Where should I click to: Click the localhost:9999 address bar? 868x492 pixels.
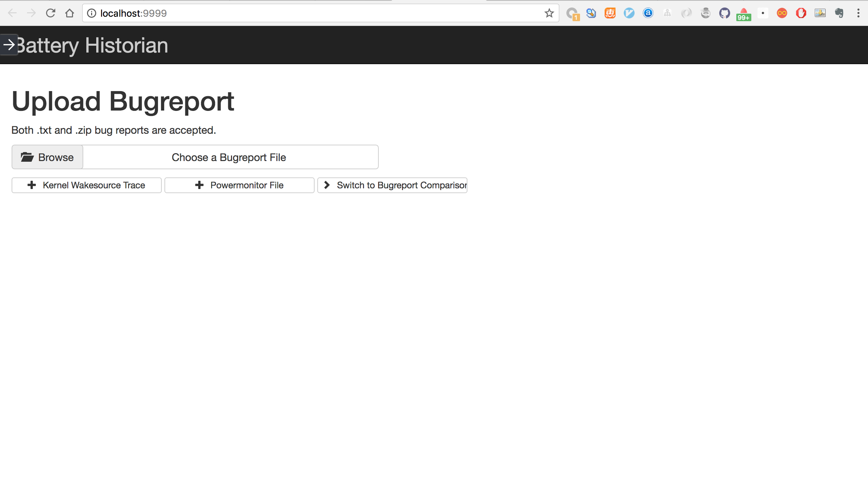click(307, 13)
